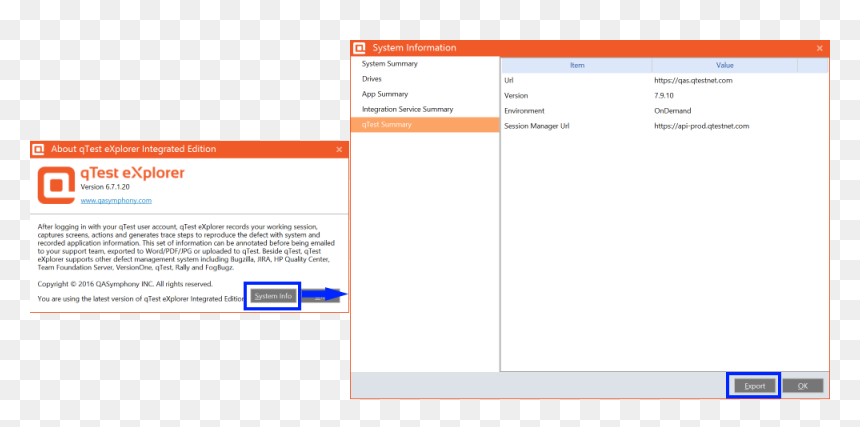This screenshot has width=860, height=427.
Task: Select Drives in the sidebar
Action: (425, 79)
